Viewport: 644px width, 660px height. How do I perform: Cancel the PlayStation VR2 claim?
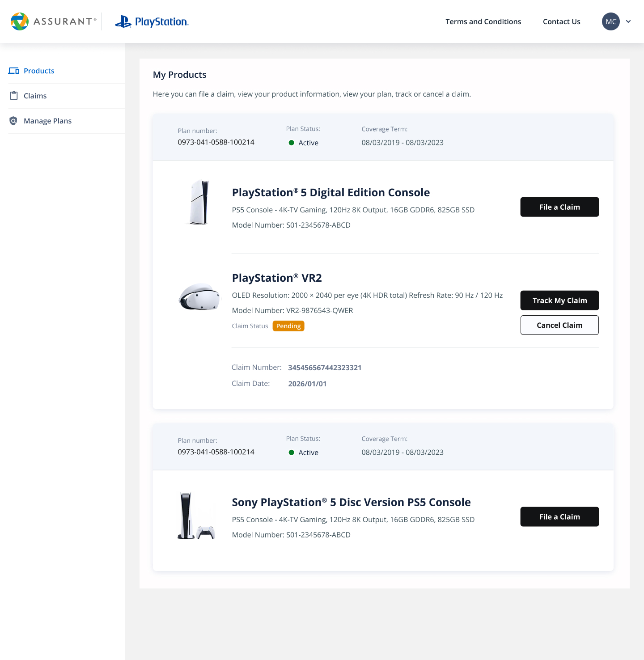559,325
